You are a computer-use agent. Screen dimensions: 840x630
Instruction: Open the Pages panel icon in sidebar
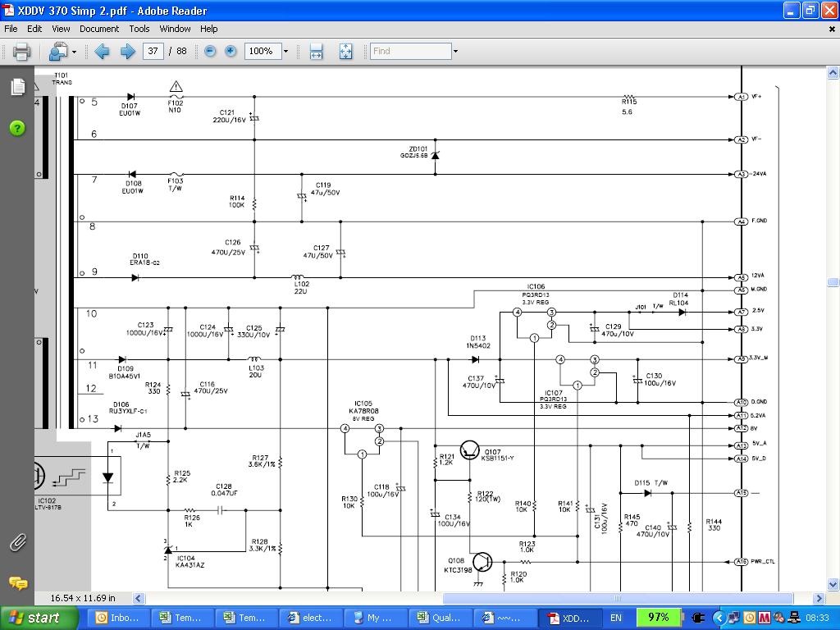pos(18,86)
